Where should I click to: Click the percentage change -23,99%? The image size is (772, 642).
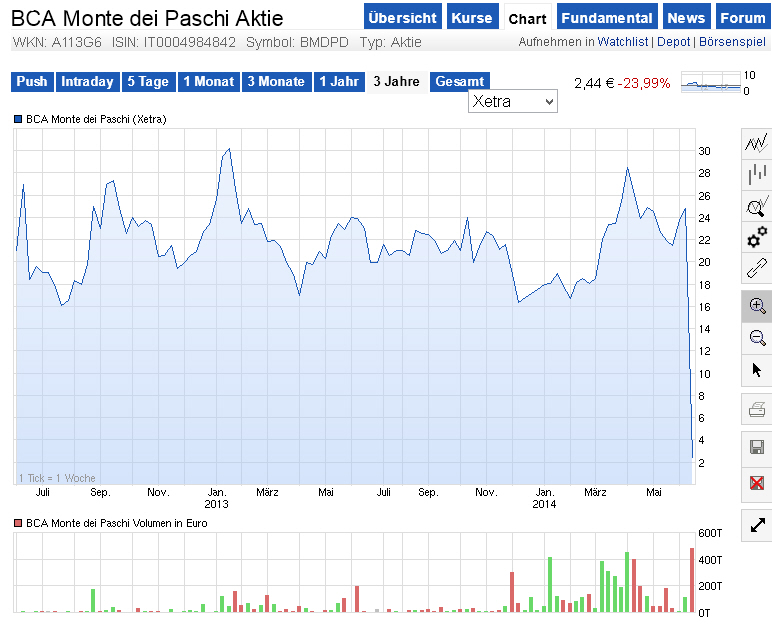point(644,83)
